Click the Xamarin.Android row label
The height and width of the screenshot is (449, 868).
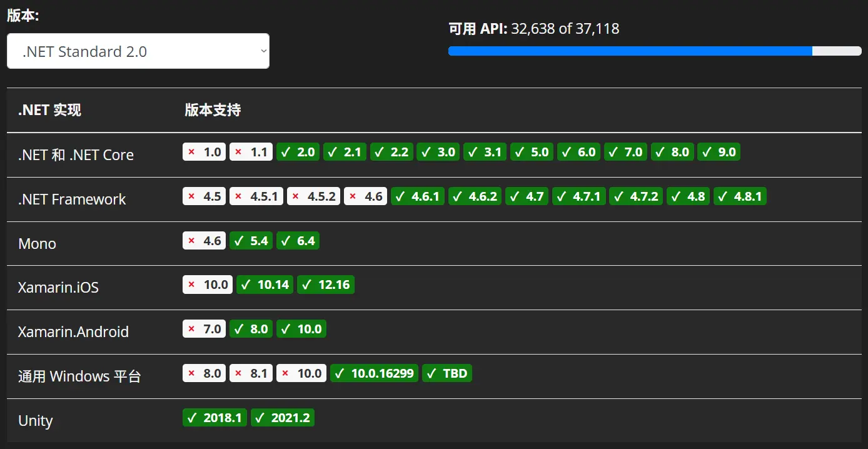pos(73,332)
